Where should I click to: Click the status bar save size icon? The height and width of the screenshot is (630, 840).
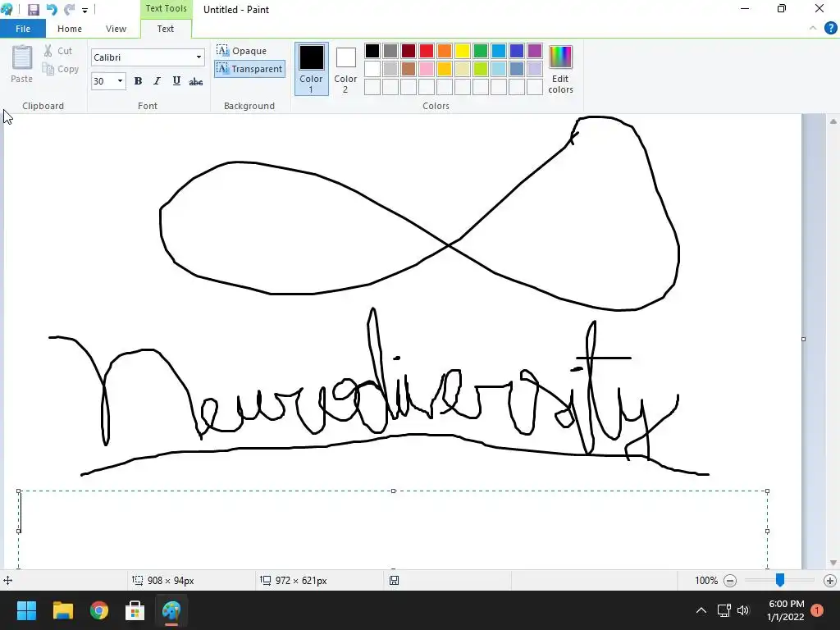click(395, 581)
